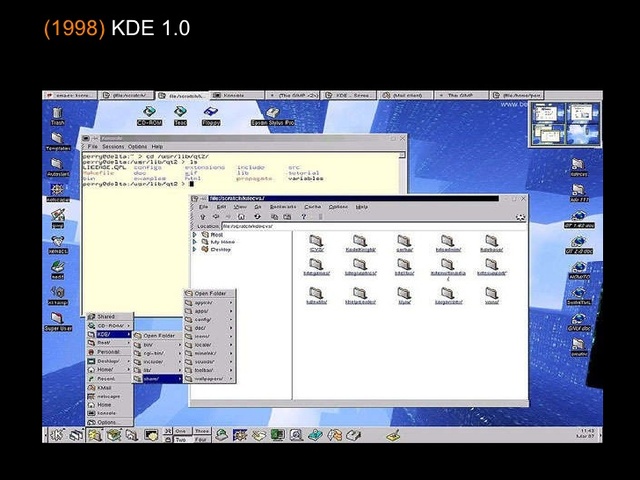Click the Konsole scrollbar up arrow

pyautogui.click(x=402, y=155)
